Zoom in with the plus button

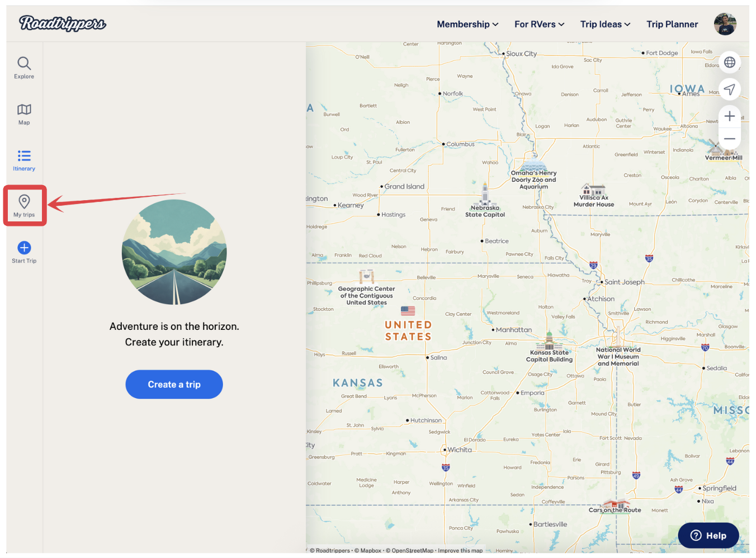[730, 116]
